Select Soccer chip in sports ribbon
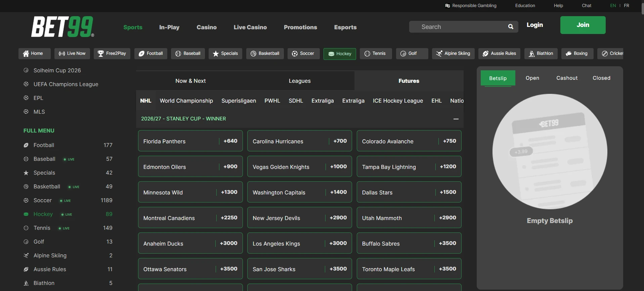This screenshot has height=291, width=644. point(303,53)
